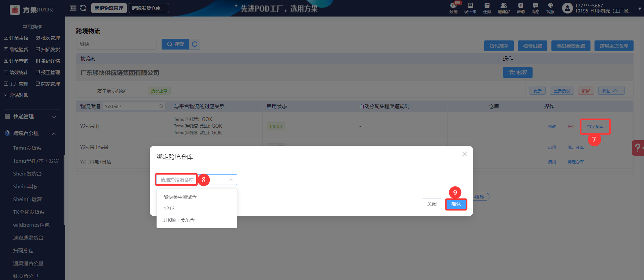Click the reset icon next to 搜索
Screen dimensions: 644x280
(195, 44)
